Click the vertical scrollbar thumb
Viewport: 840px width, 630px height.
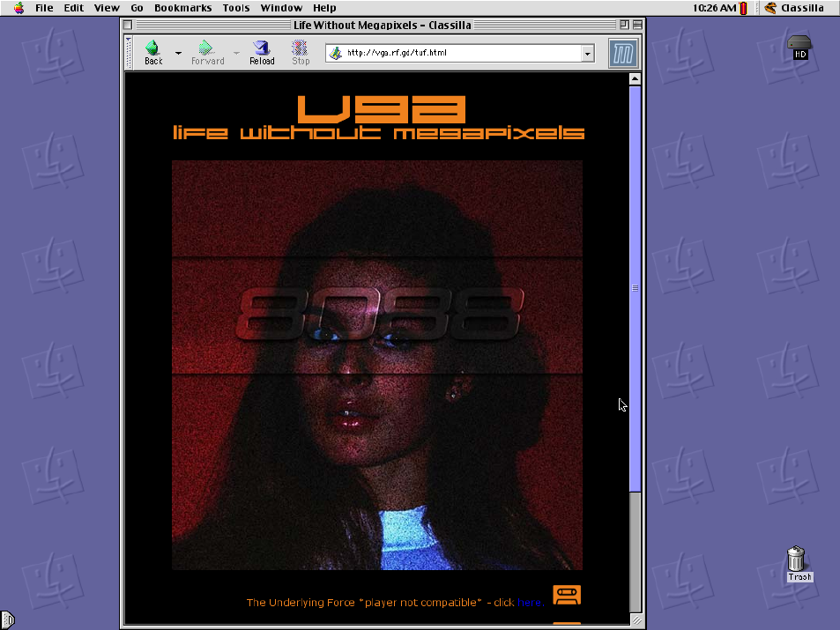click(635, 288)
